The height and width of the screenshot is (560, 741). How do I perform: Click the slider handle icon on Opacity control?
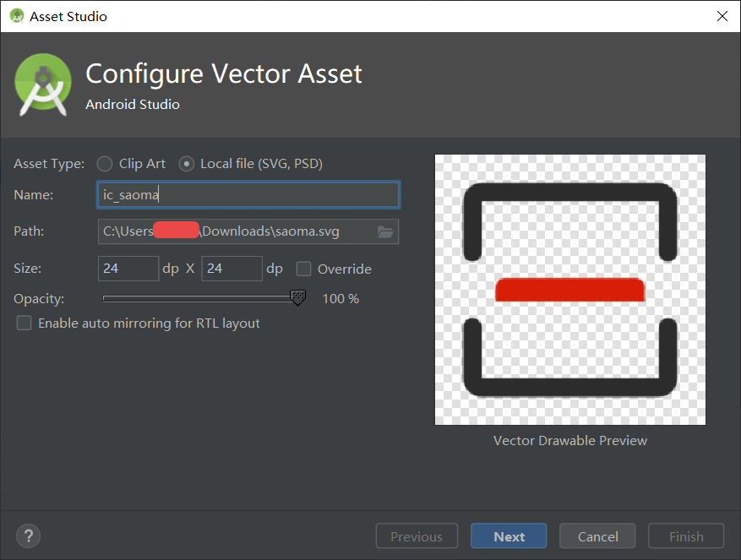pos(297,298)
